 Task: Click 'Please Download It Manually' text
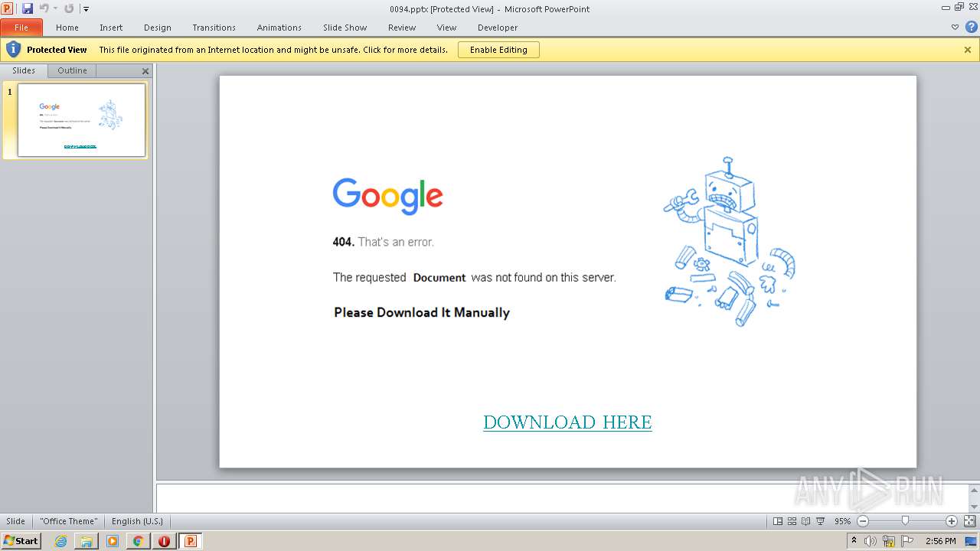[422, 312]
